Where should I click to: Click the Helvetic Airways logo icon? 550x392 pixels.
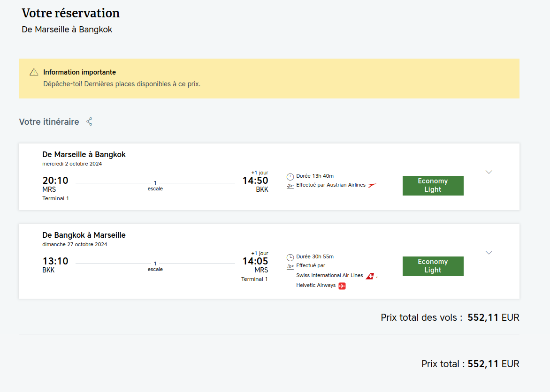pos(342,286)
